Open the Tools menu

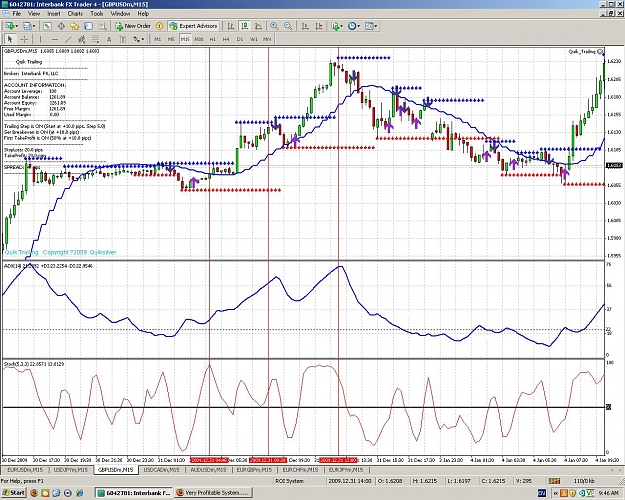pyautogui.click(x=97, y=14)
